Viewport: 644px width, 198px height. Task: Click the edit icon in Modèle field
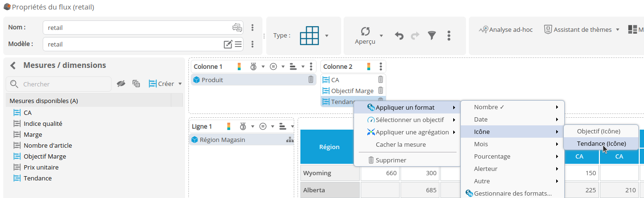tap(228, 44)
